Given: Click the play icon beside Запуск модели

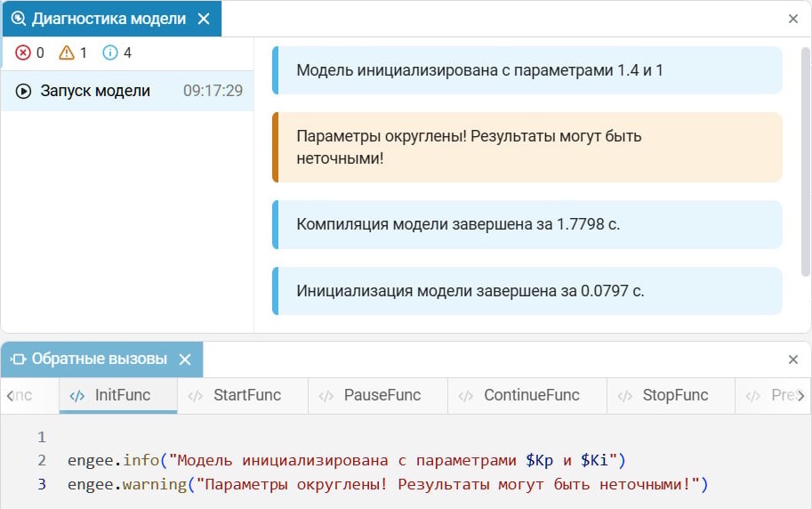Looking at the screenshot, I should point(24,91).
